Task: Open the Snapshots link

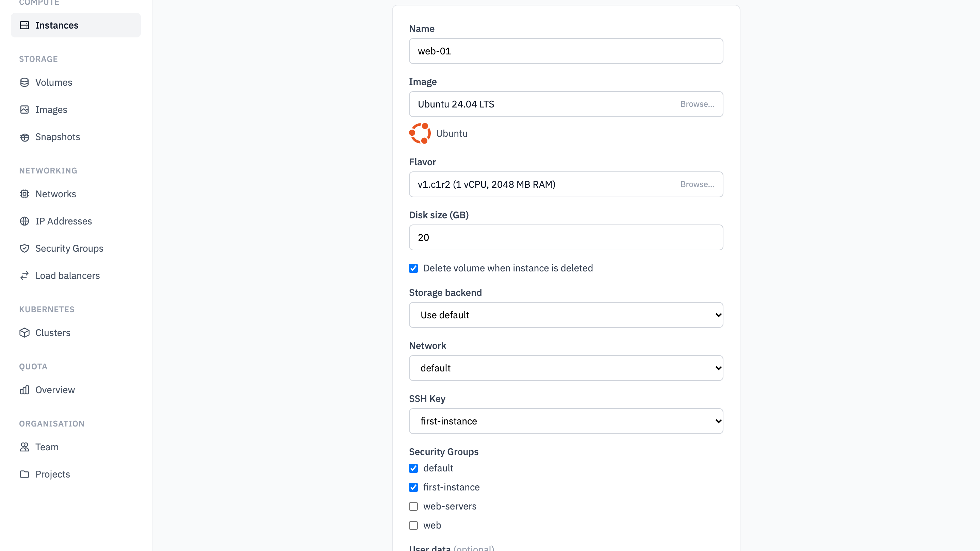Action: (x=76, y=137)
